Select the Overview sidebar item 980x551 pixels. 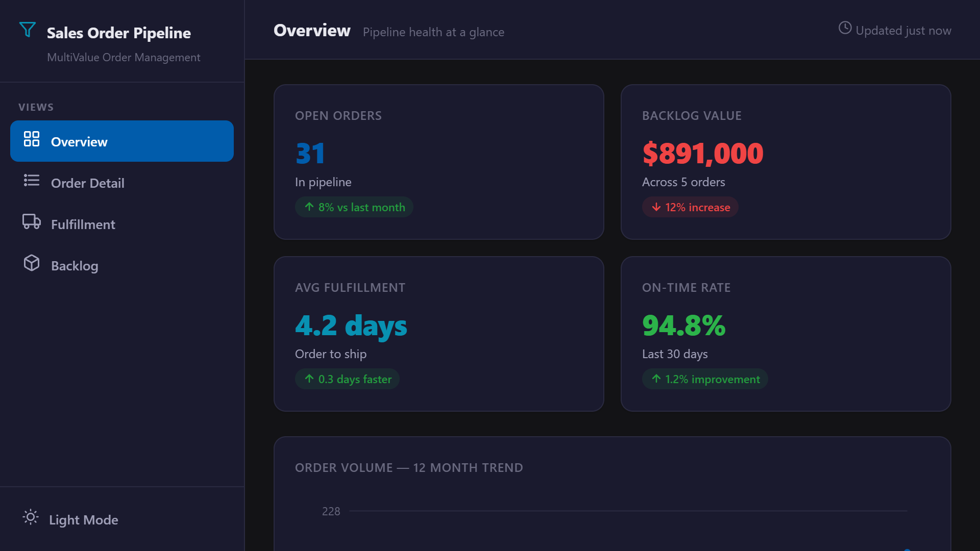click(x=121, y=141)
